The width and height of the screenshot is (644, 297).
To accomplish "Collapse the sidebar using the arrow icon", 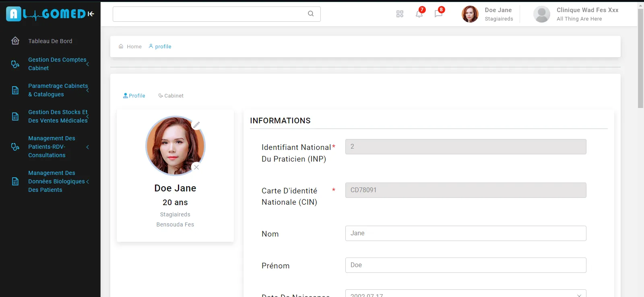I will [91, 14].
